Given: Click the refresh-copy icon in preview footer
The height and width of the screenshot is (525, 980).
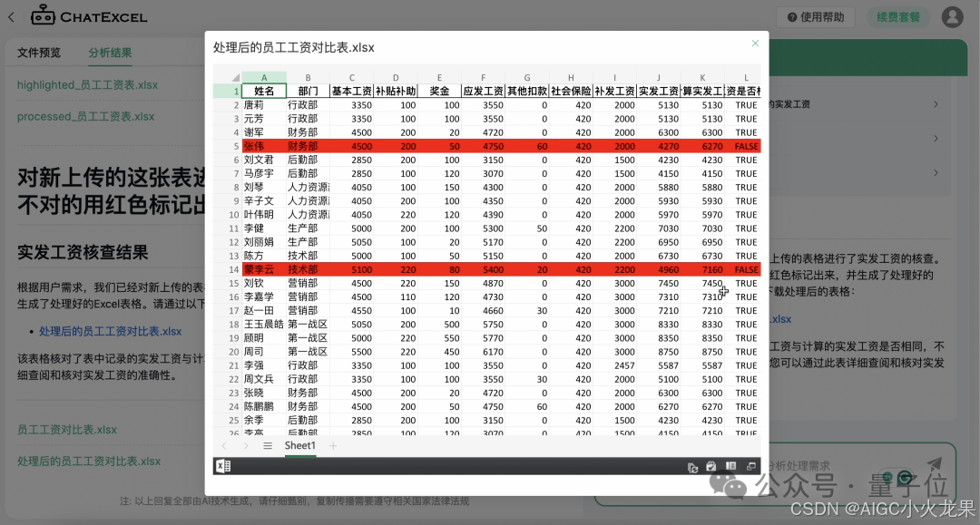Looking at the screenshot, I should pyautogui.click(x=692, y=467).
